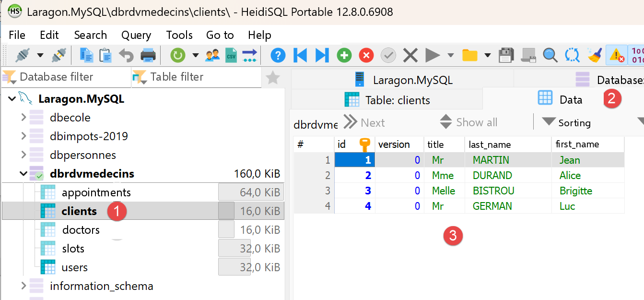Click the Sorting button
This screenshot has width=644, height=300.
tap(566, 123)
